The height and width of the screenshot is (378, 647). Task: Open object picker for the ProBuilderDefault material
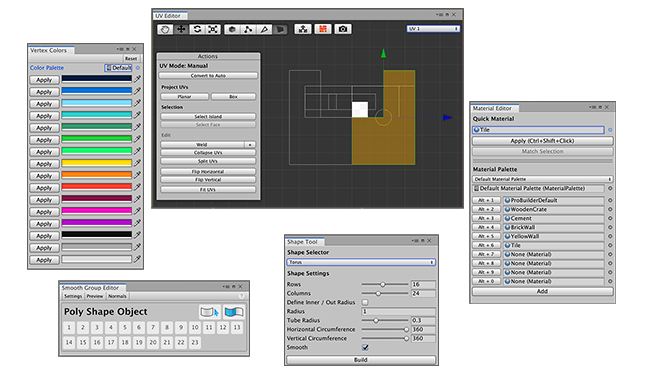610,200
